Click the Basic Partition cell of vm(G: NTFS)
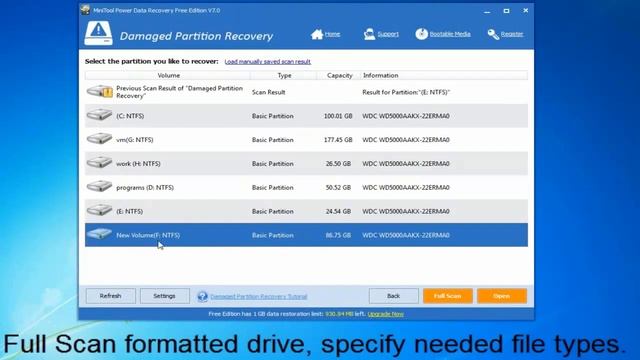 [273, 140]
